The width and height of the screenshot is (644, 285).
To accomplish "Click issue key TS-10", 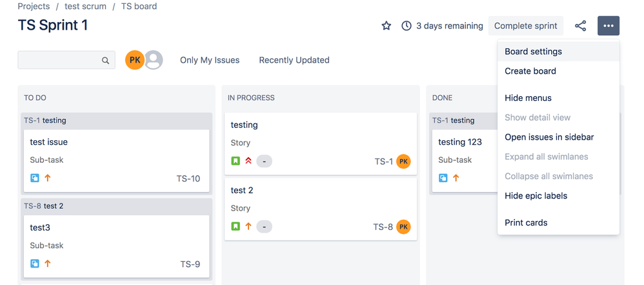I will [x=188, y=178].
